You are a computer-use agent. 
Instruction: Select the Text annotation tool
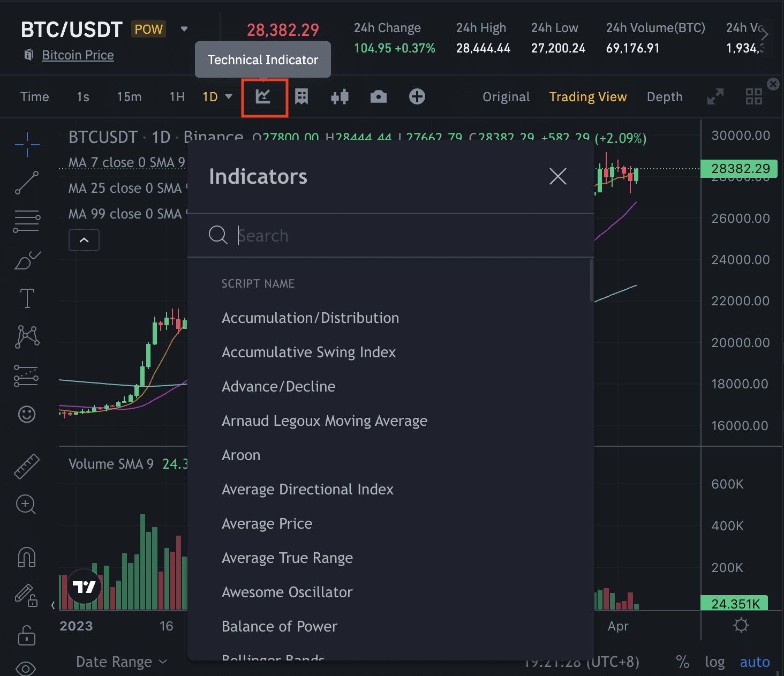tap(27, 298)
